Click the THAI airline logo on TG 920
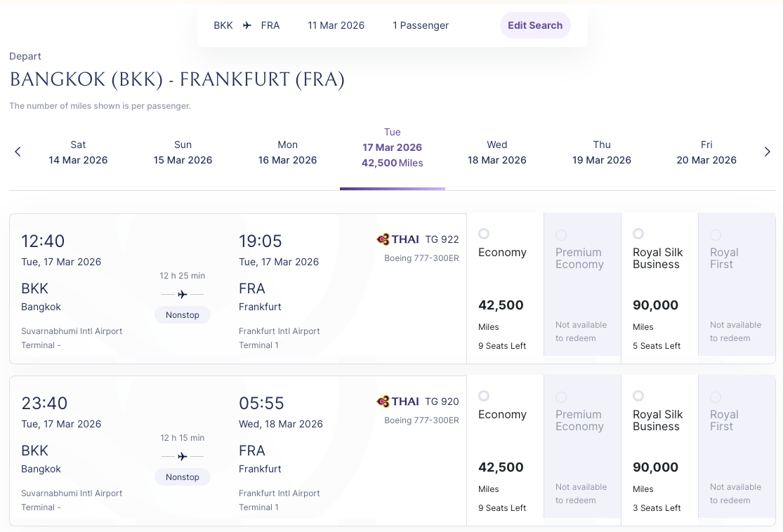This screenshot has height=532, width=783. (397, 401)
